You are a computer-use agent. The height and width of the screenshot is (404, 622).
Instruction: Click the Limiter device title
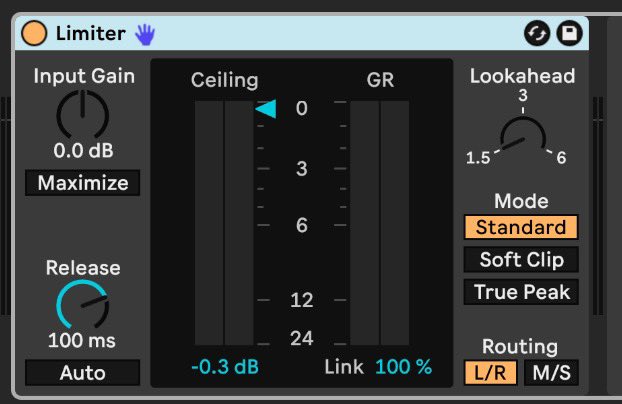(91, 33)
